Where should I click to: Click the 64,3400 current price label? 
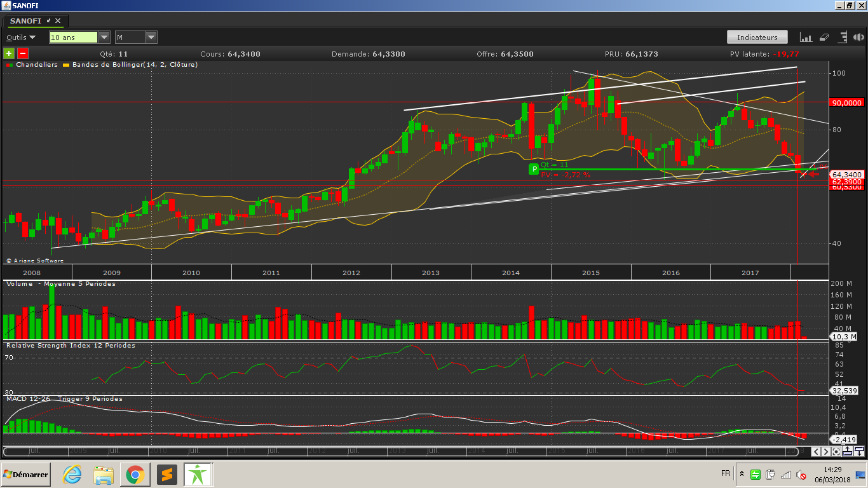coord(847,174)
